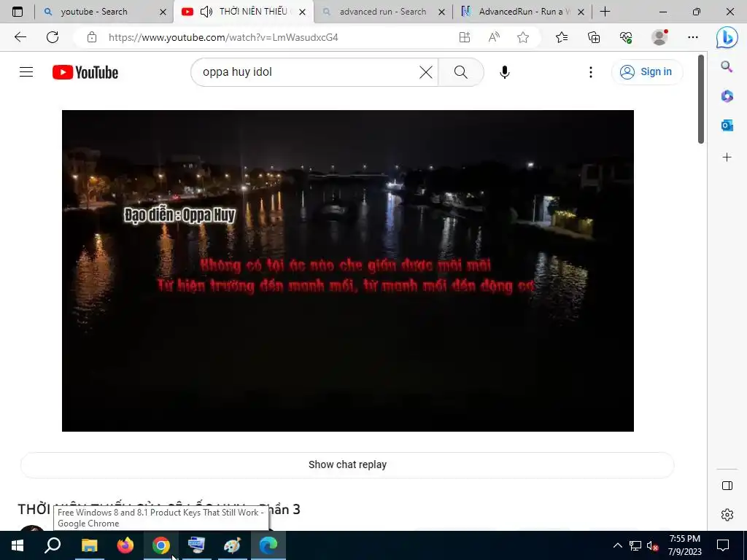Open the Windows notification center

723,545
